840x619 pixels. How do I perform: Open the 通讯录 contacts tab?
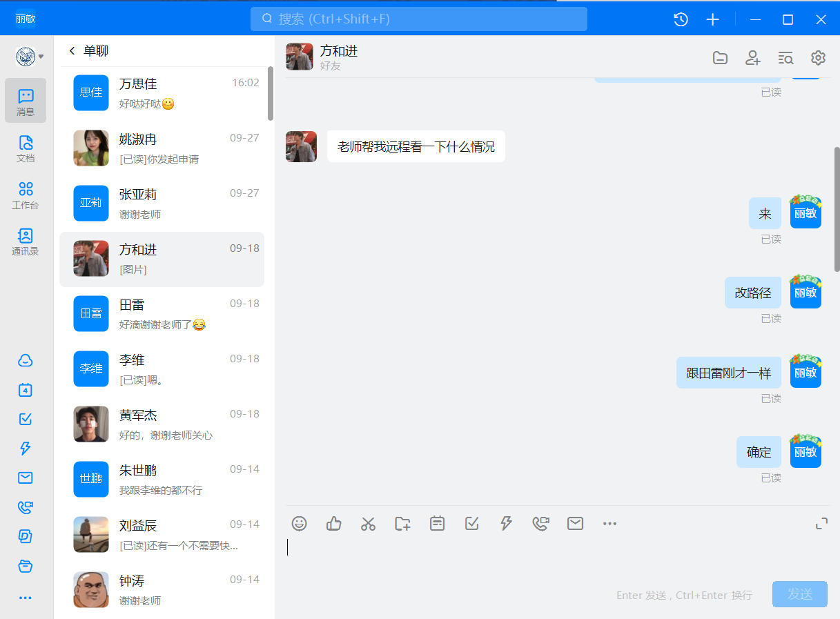pyautogui.click(x=26, y=242)
